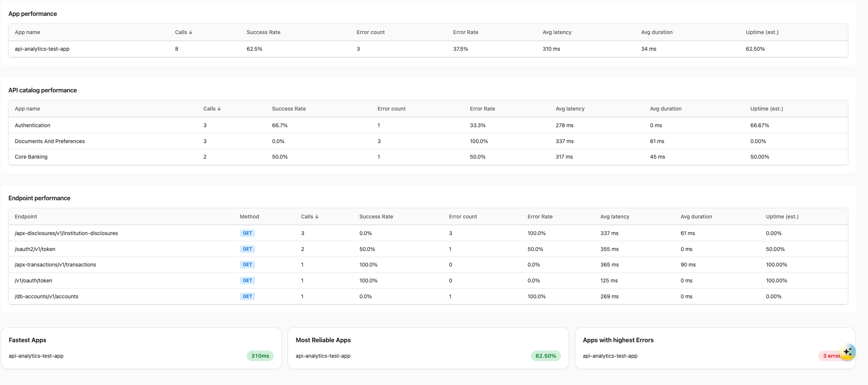
Task: Open /apx-transactions/v1/transactions endpoint row
Action: (x=428, y=265)
